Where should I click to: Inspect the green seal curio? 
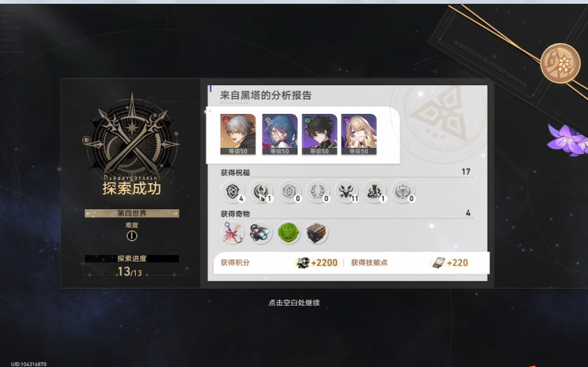point(289,233)
